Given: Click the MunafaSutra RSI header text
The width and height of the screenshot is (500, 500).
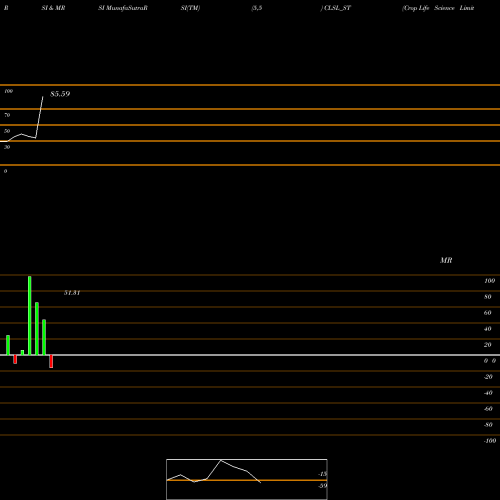Looking at the screenshot, I should point(123,8).
